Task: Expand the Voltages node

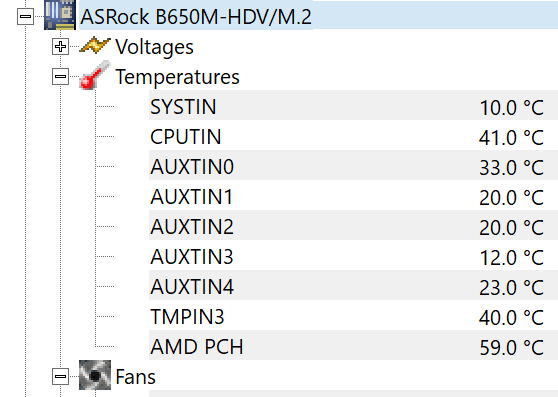Action: (x=60, y=47)
